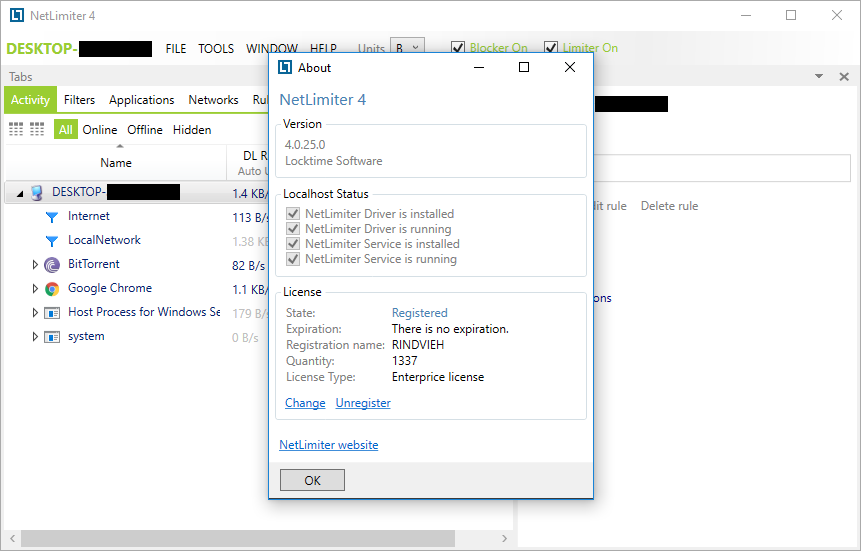Select the Activity tab
The width and height of the screenshot is (861, 551).
(30, 100)
